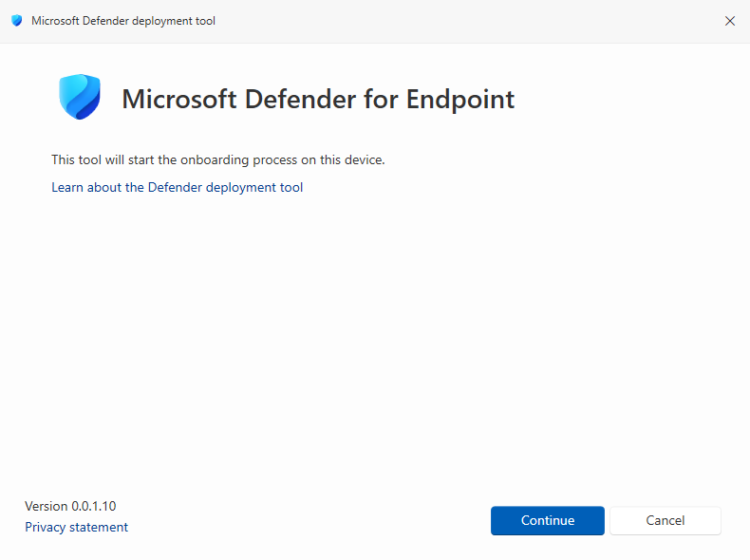Click the Continue button
The image size is (750, 560).
click(x=547, y=520)
